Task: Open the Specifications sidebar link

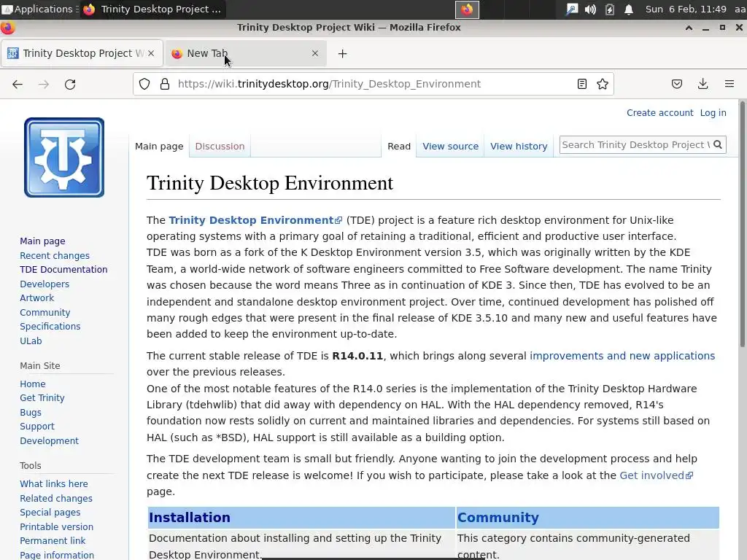Action: tap(50, 327)
